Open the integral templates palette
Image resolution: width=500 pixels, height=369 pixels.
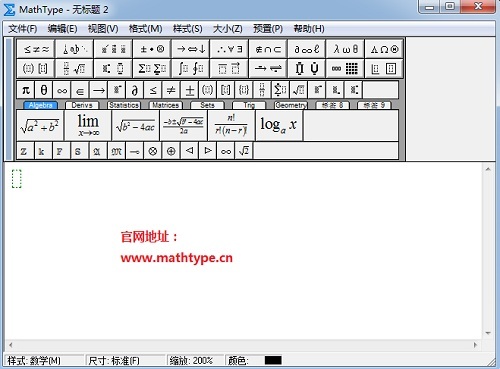coord(191,69)
